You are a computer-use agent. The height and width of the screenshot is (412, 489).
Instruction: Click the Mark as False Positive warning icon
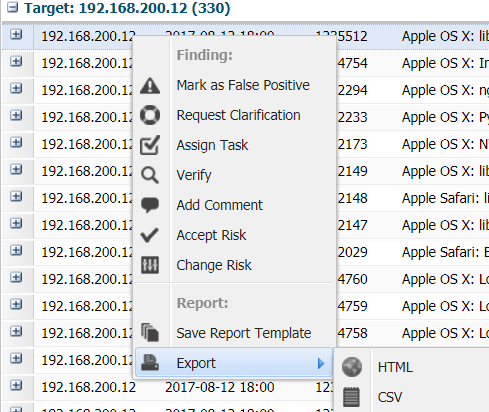tap(150, 85)
